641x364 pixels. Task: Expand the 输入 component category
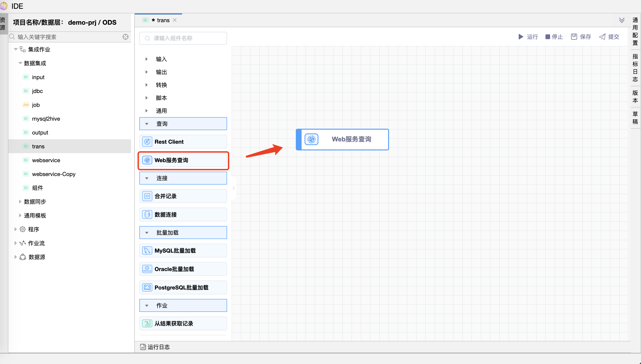point(147,59)
